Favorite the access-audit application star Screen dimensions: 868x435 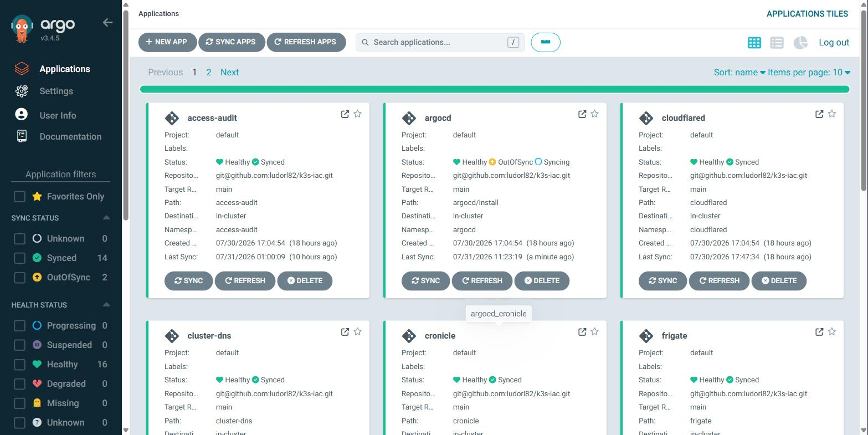click(358, 114)
